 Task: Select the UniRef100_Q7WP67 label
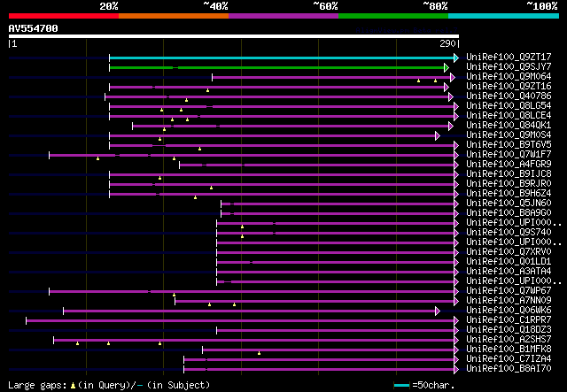(509, 291)
